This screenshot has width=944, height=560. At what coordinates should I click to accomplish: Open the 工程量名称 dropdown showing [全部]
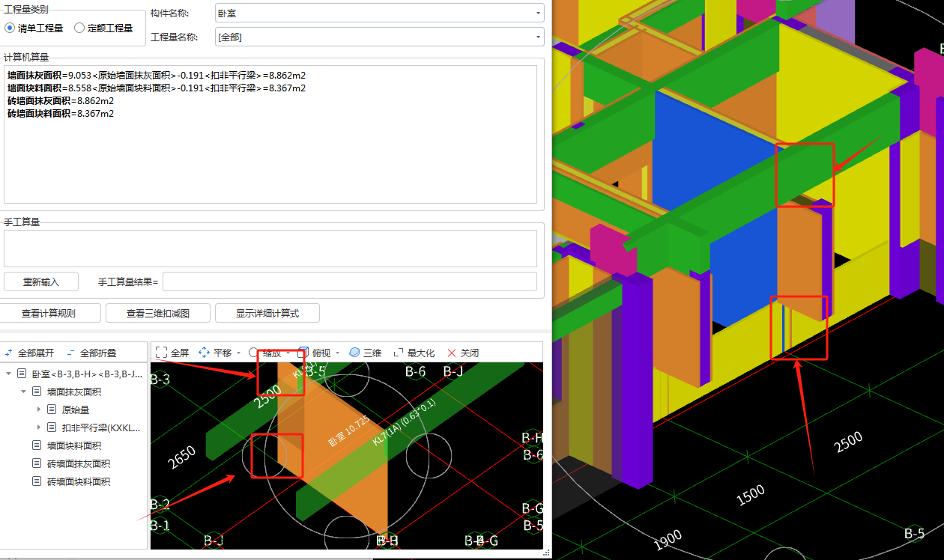tap(379, 37)
